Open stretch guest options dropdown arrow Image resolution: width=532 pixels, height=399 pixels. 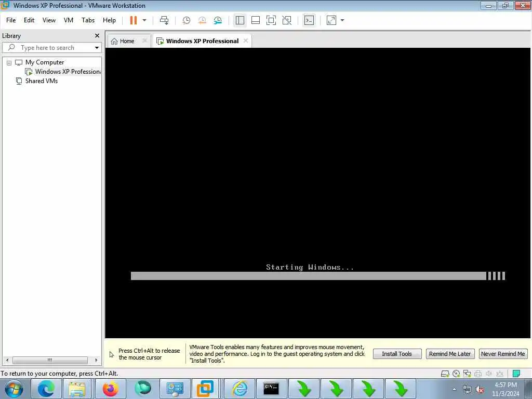pos(342,20)
